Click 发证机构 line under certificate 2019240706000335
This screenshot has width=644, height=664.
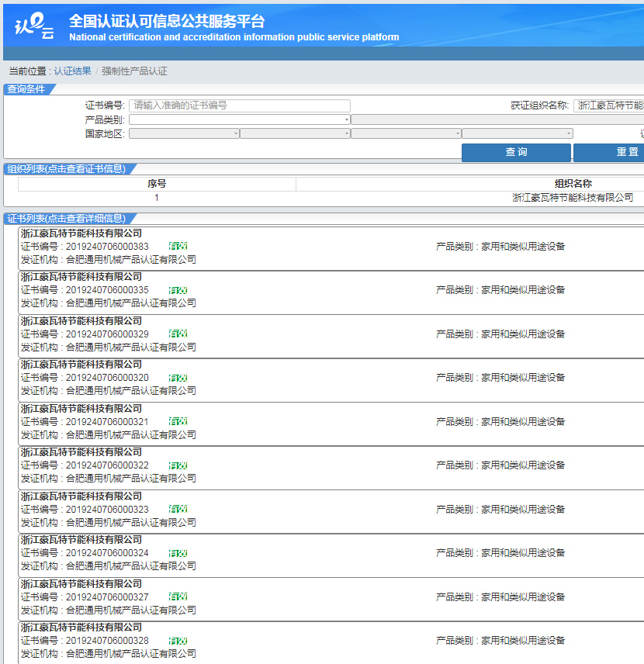tap(109, 303)
